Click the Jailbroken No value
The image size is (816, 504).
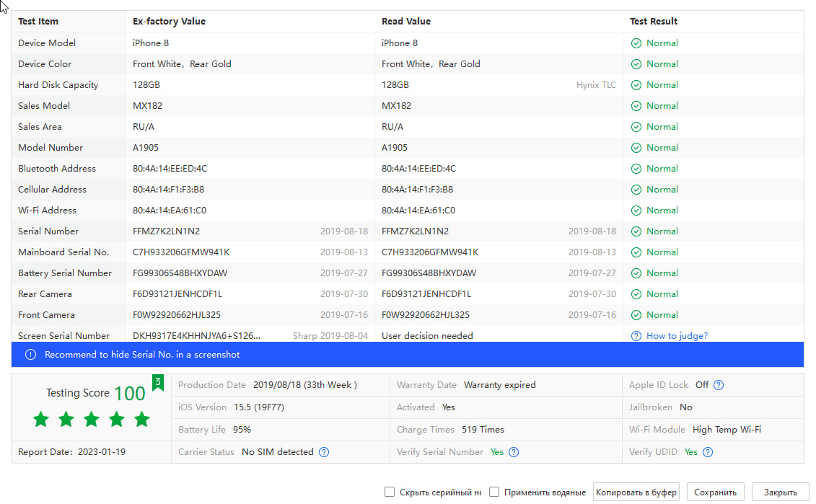pyautogui.click(x=686, y=407)
